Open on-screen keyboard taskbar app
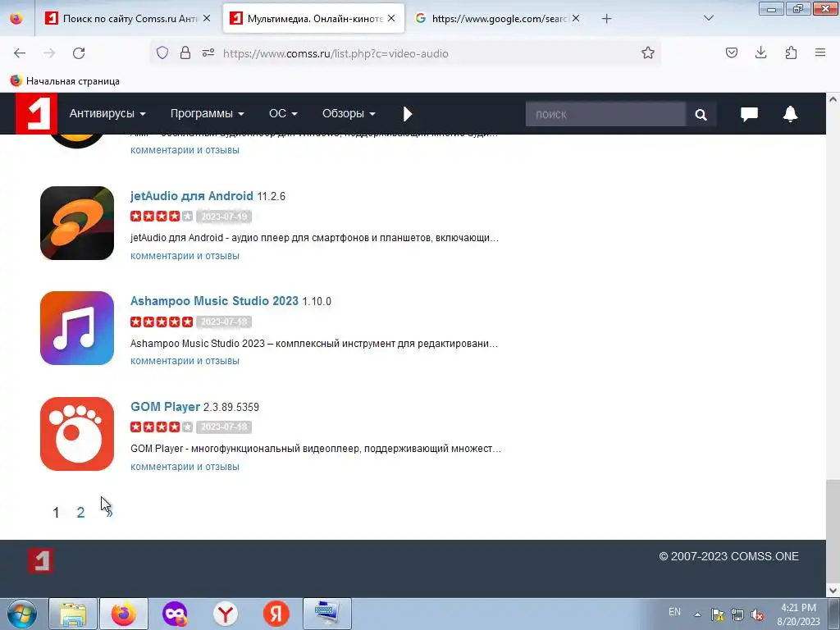Image resolution: width=840 pixels, height=630 pixels. point(326,614)
